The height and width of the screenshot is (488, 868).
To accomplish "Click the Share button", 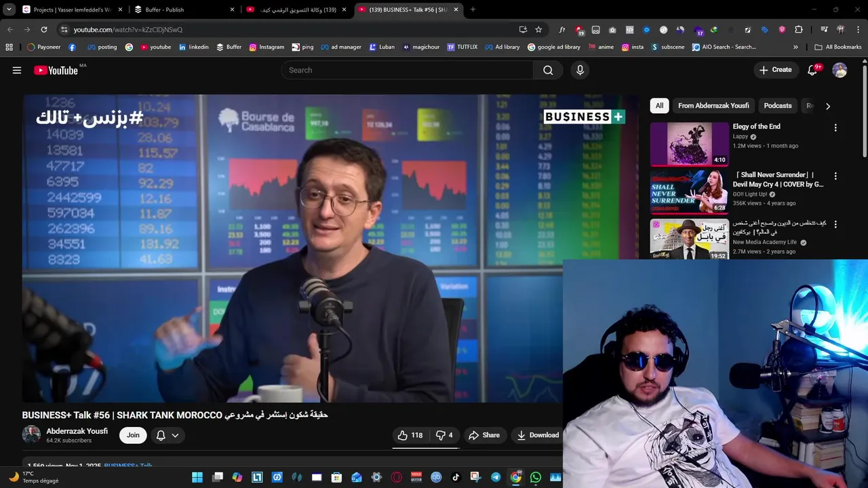I will click(x=484, y=435).
